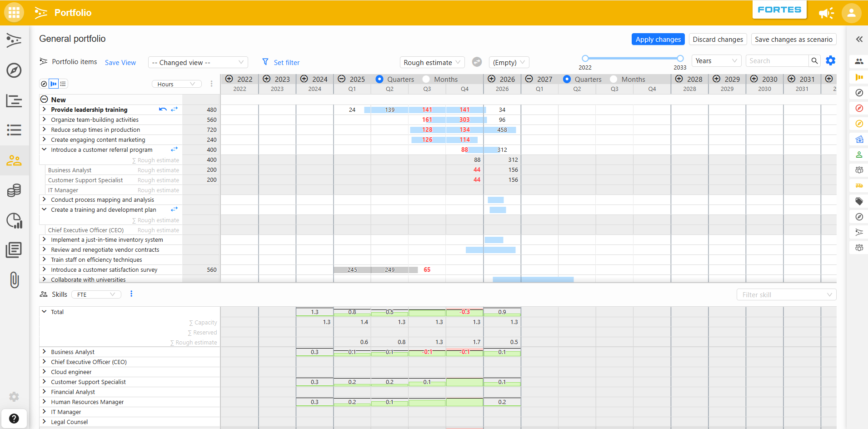
Task: Open the resources people icon in left sidebar
Action: 14,160
